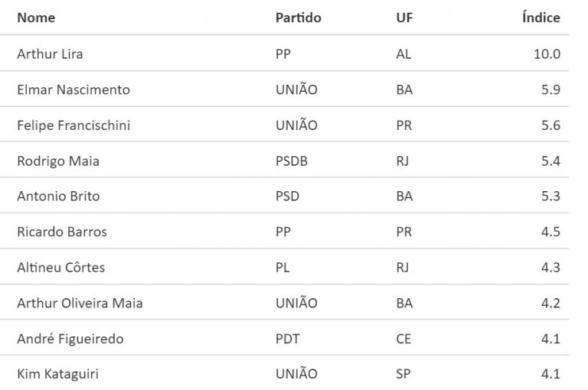Select the PL party cell
This screenshot has width=588, height=390.
pos(283,268)
